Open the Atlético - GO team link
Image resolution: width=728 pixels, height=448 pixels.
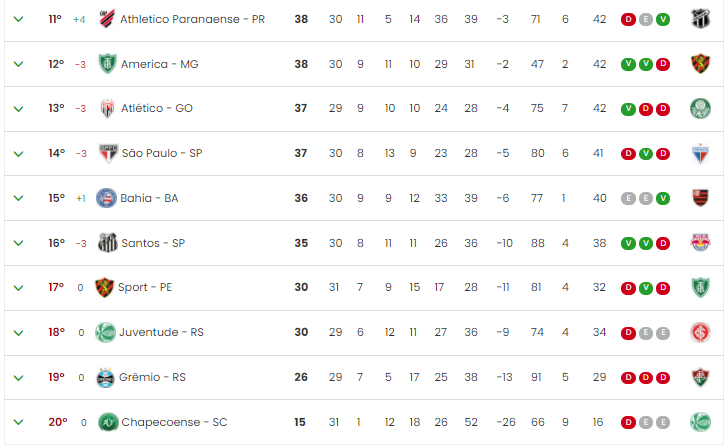tap(157, 108)
